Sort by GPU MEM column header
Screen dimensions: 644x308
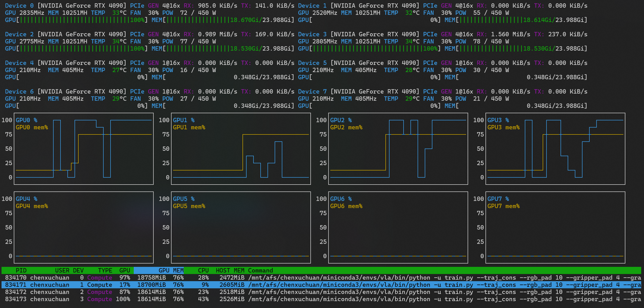(171, 270)
